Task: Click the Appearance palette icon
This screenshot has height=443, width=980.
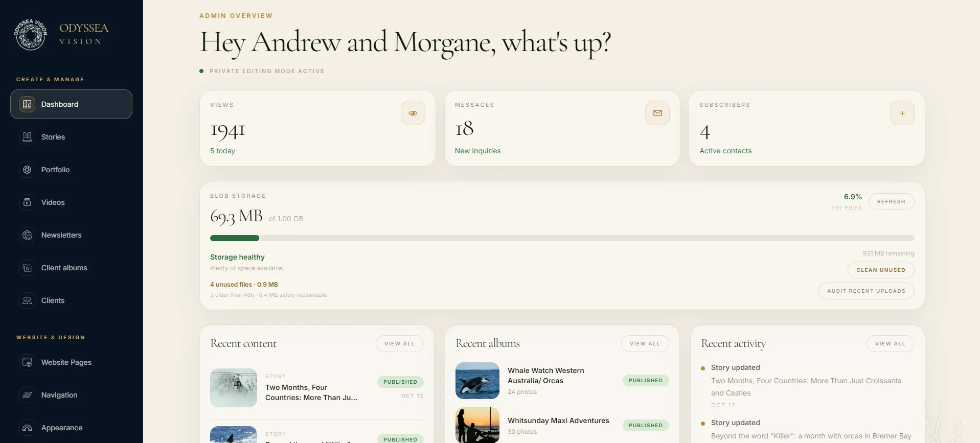Action: pyautogui.click(x=28, y=428)
